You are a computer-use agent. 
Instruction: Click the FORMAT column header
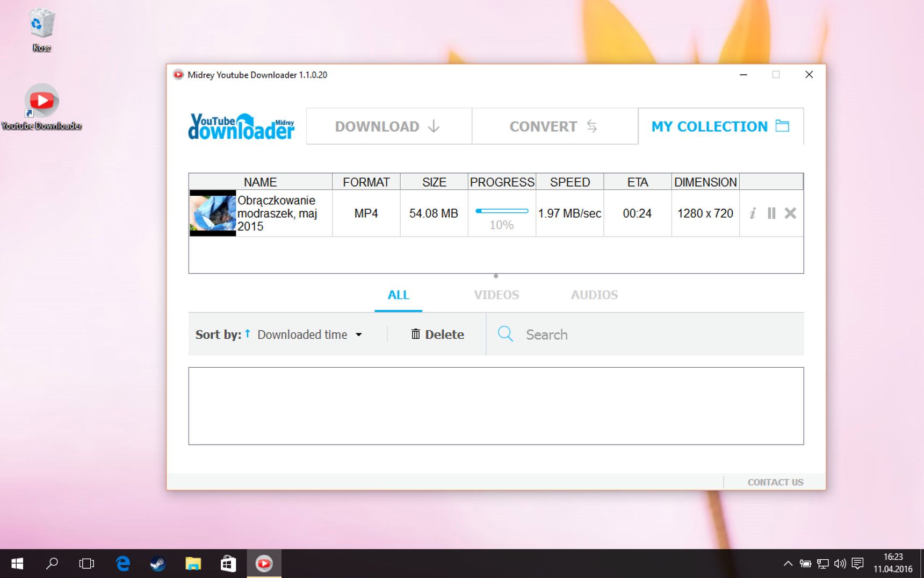point(366,182)
